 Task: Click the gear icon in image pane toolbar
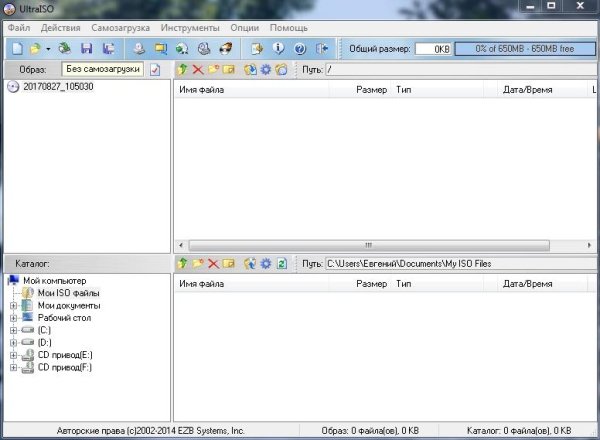click(x=266, y=70)
